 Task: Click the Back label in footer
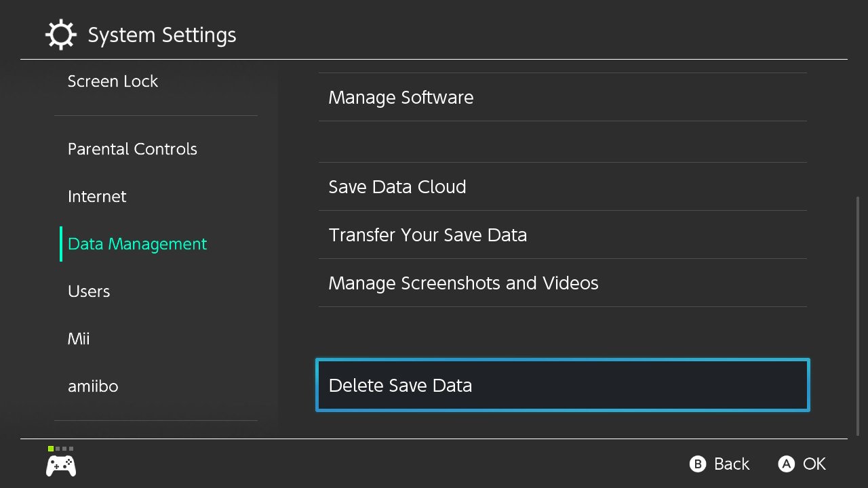pos(731,464)
